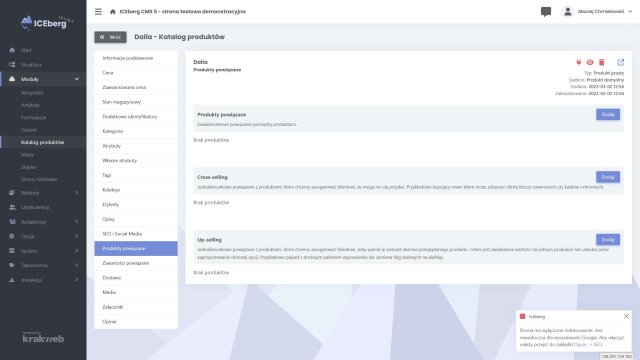
Task: Expand the Opcje menu arrow
Action: tap(76, 236)
